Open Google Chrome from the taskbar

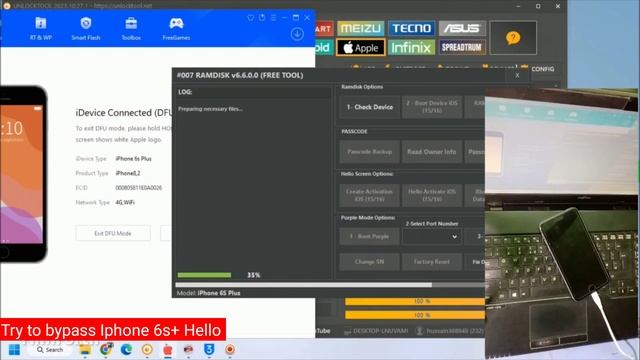point(106,350)
